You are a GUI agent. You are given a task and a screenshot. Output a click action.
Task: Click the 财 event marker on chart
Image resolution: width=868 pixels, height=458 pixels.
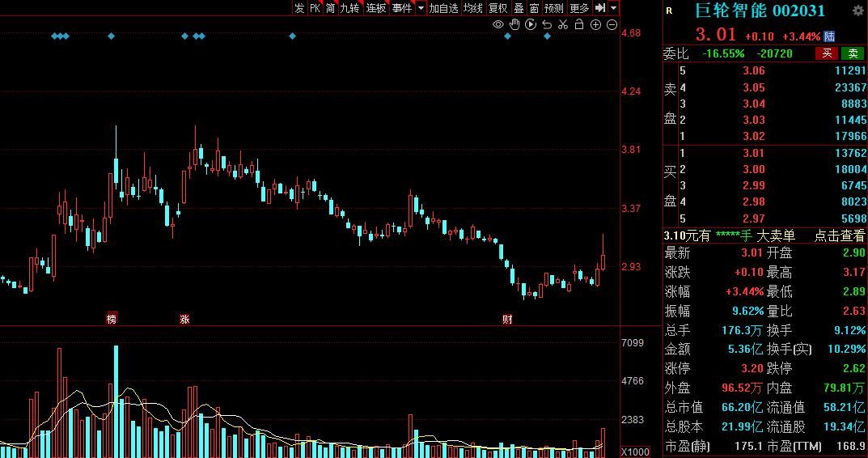[x=507, y=319]
